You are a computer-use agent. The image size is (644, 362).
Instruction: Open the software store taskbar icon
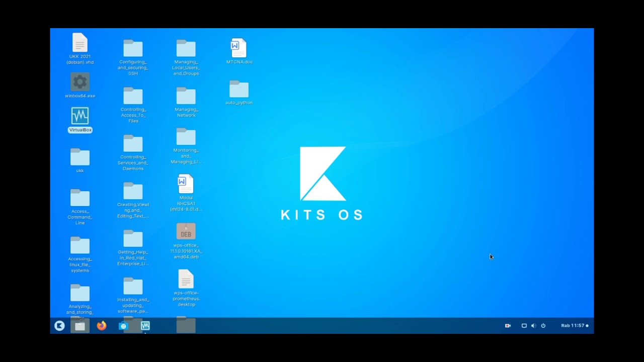pyautogui.click(x=123, y=326)
